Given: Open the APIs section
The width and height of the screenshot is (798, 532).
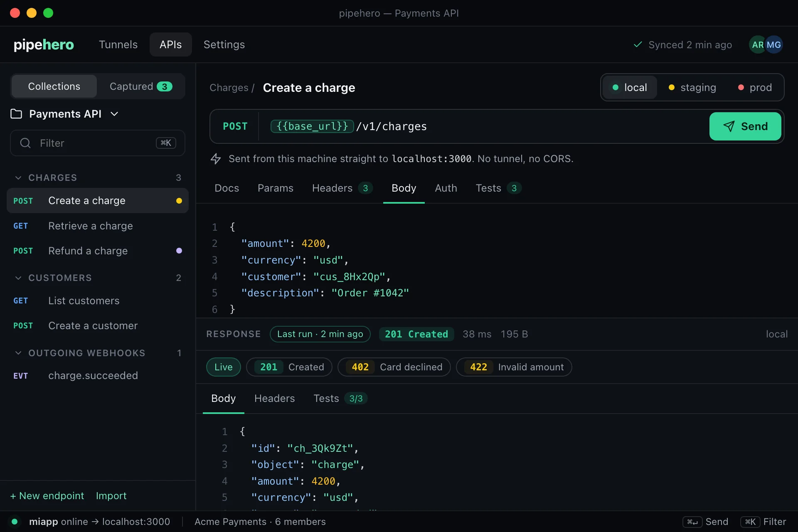Looking at the screenshot, I should 170,44.
